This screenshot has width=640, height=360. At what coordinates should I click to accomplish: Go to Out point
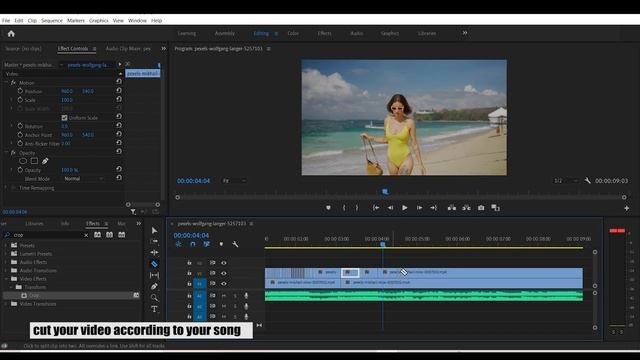pos(433,208)
